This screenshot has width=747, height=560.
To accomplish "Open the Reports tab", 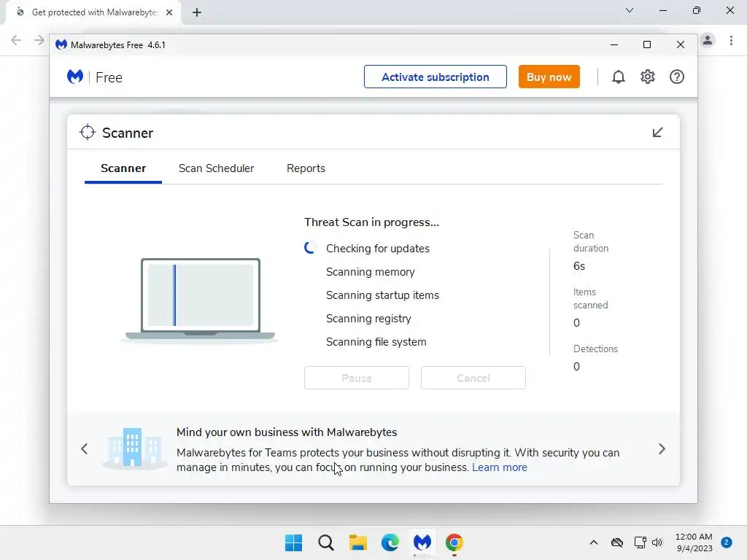I will 306,168.
